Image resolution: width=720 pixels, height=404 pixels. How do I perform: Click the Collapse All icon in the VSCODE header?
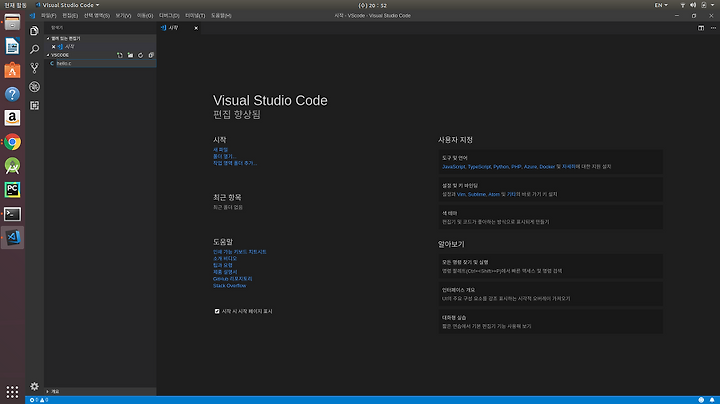click(x=151, y=55)
